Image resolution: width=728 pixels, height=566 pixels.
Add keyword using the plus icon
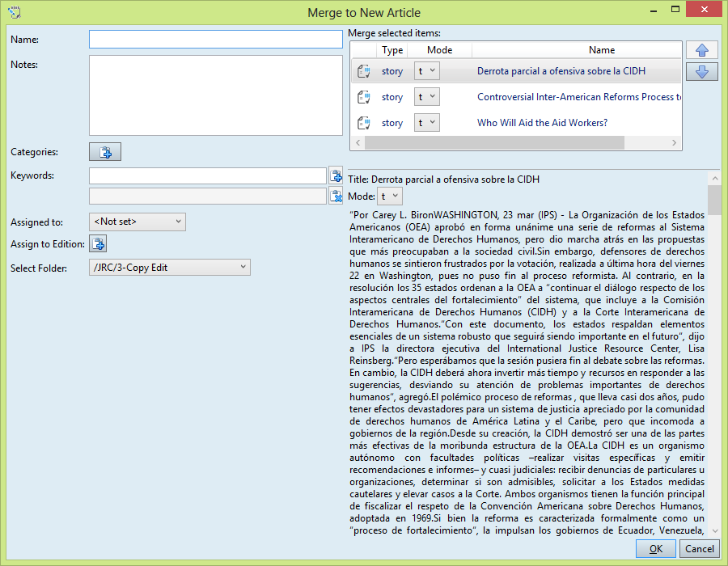[336, 175]
